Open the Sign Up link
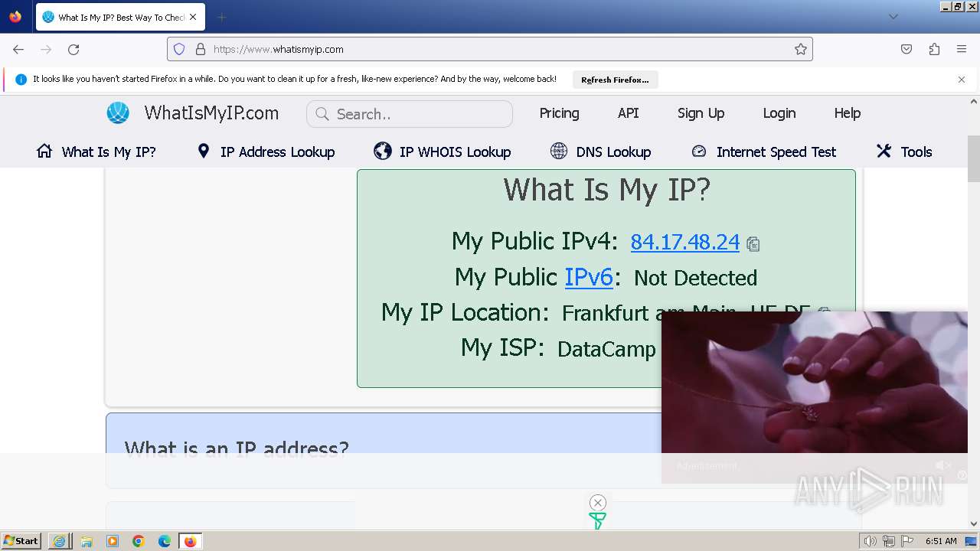The height and width of the screenshot is (551, 980). click(x=701, y=113)
